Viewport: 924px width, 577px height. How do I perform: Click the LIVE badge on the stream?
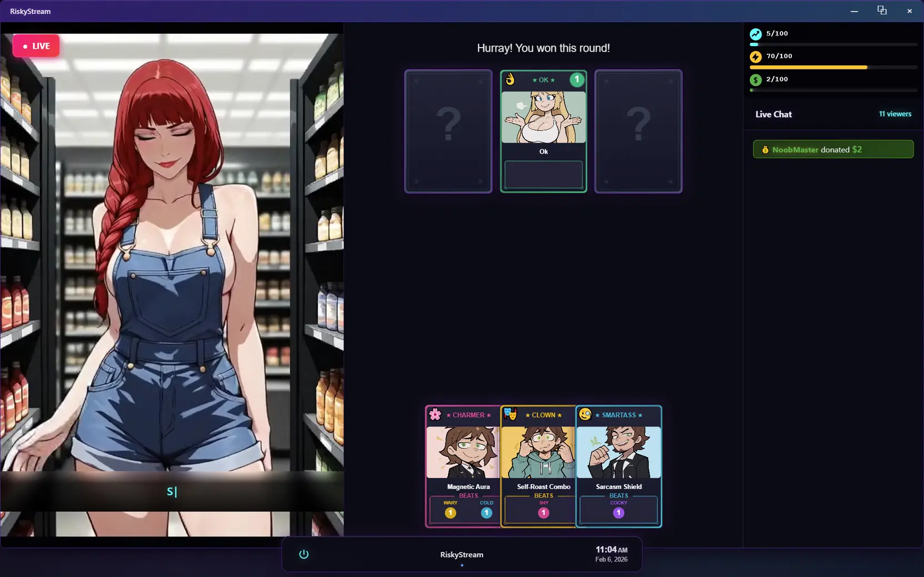[36, 46]
